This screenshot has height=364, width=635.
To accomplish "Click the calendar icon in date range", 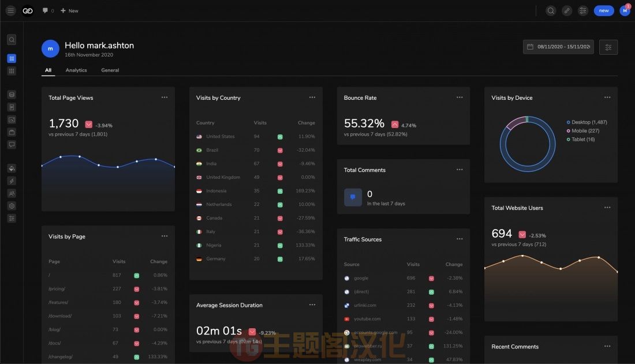I will coord(530,47).
